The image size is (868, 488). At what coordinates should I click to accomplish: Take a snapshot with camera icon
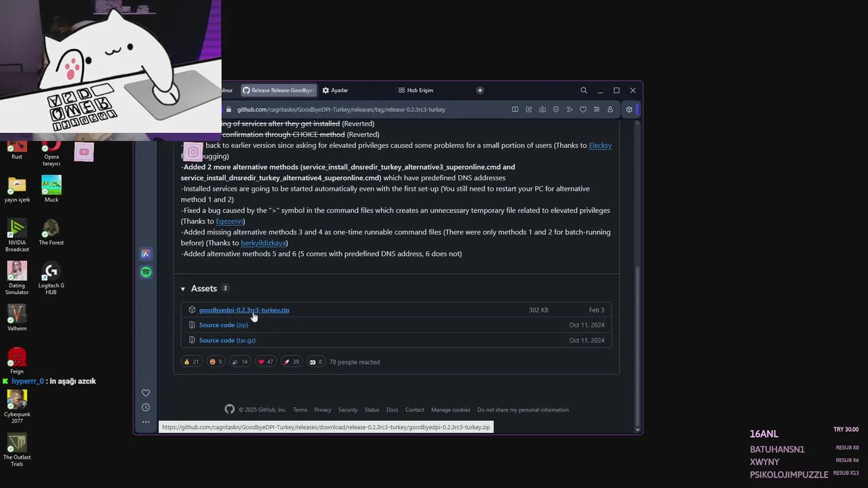pyautogui.click(x=542, y=109)
